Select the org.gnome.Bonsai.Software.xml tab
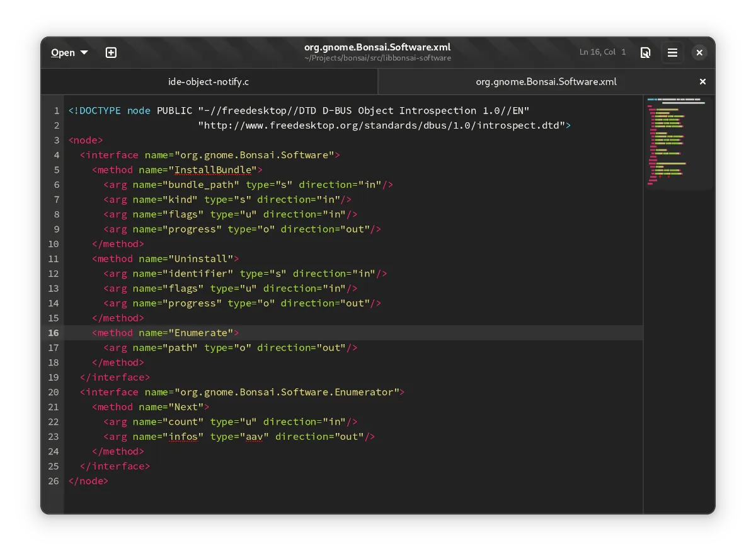The height and width of the screenshot is (559, 756). (546, 82)
